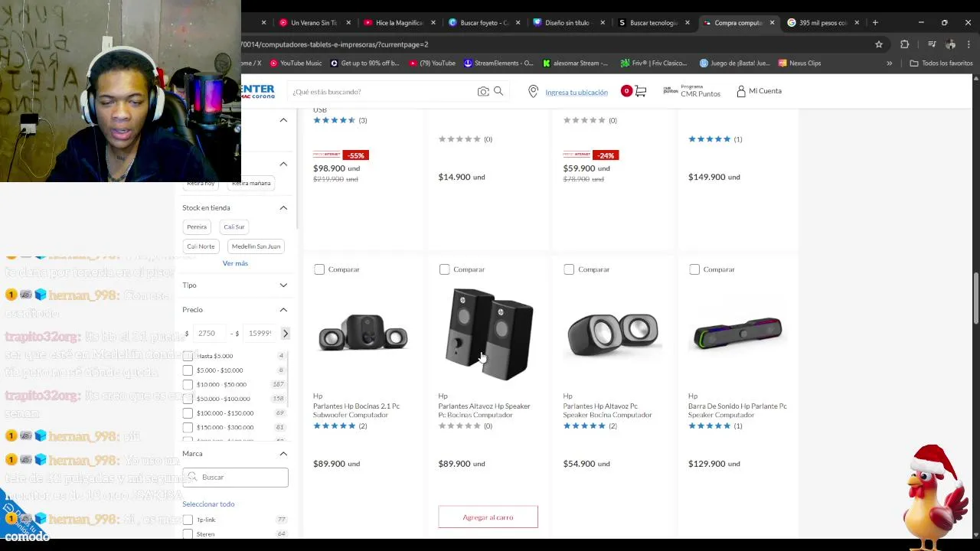980x551 pixels.
Task: Open StreamElements bookmark
Action: tap(498, 63)
